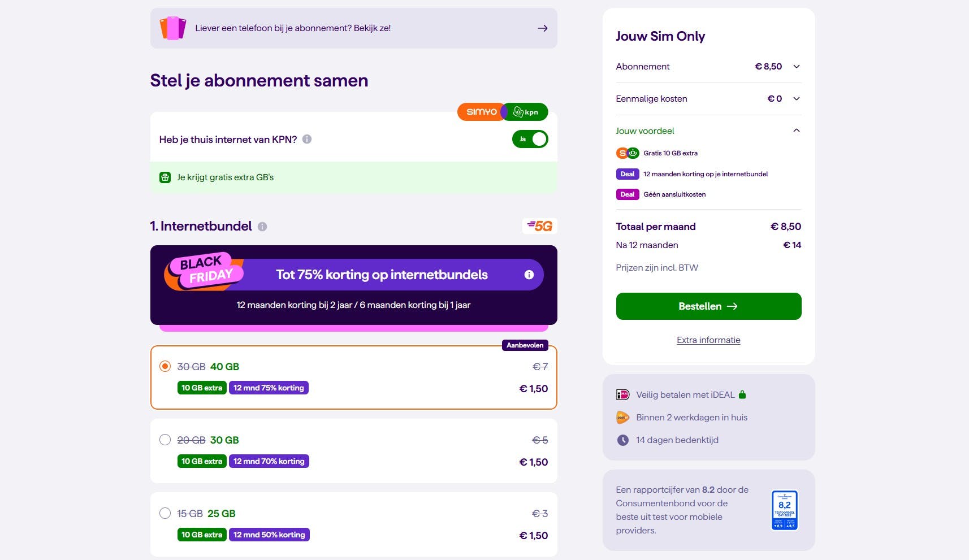Expand the Abonnement price details
The height and width of the screenshot is (560, 969).
797,67
